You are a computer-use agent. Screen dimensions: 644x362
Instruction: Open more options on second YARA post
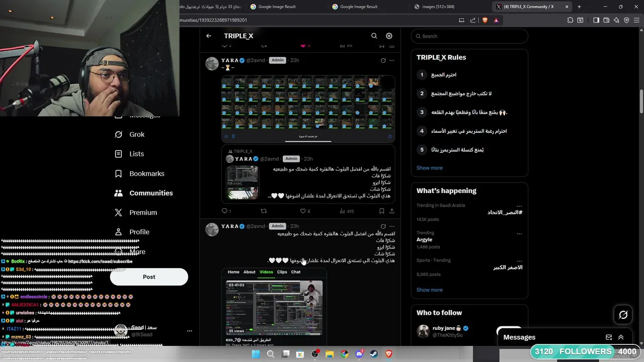tap(392, 226)
